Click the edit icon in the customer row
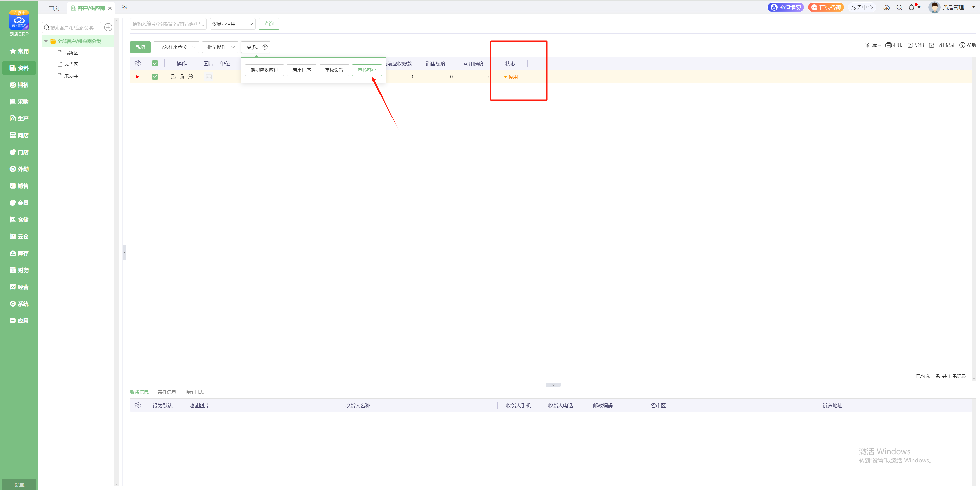This screenshot has height=490, width=980. click(x=173, y=77)
